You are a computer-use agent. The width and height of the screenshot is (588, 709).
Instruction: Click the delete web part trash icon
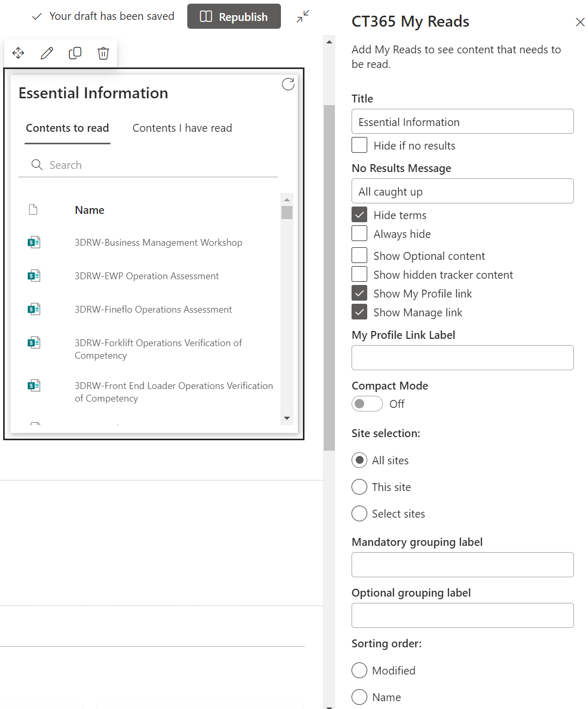[x=103, y=53]
